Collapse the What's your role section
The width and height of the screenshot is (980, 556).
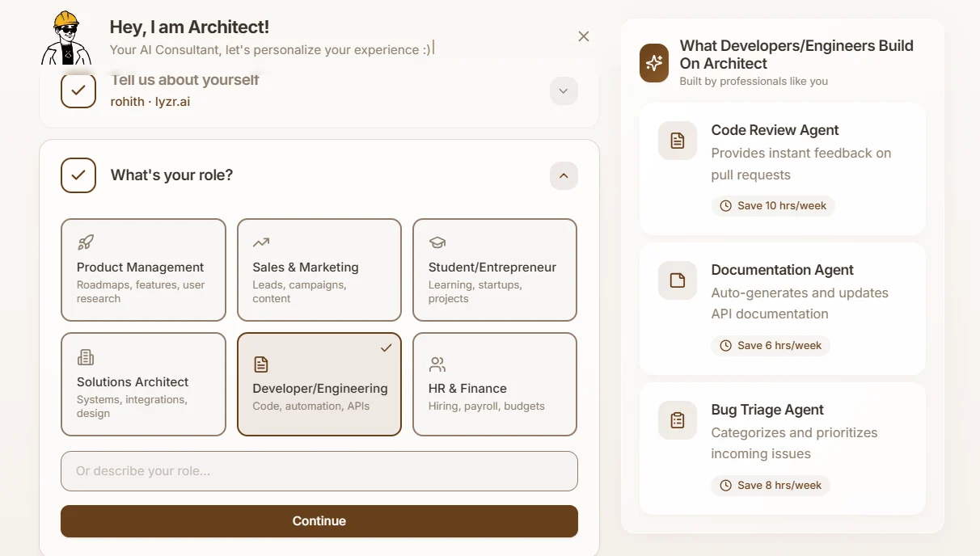(564, 175)
